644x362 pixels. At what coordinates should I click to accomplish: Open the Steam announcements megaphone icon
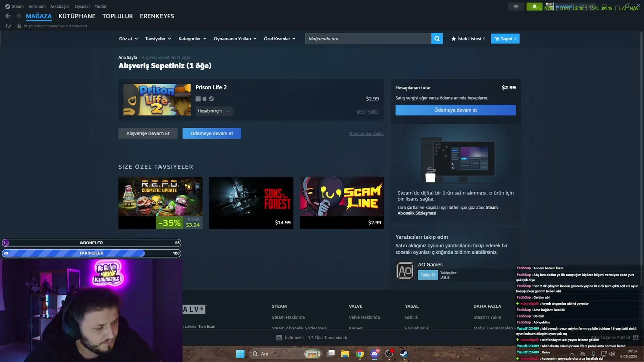(x=516, y=7)
